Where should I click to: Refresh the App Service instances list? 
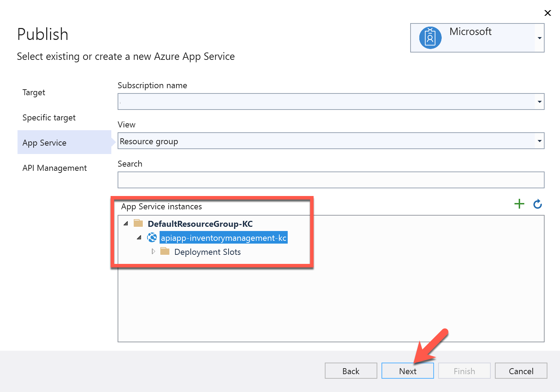538,204
